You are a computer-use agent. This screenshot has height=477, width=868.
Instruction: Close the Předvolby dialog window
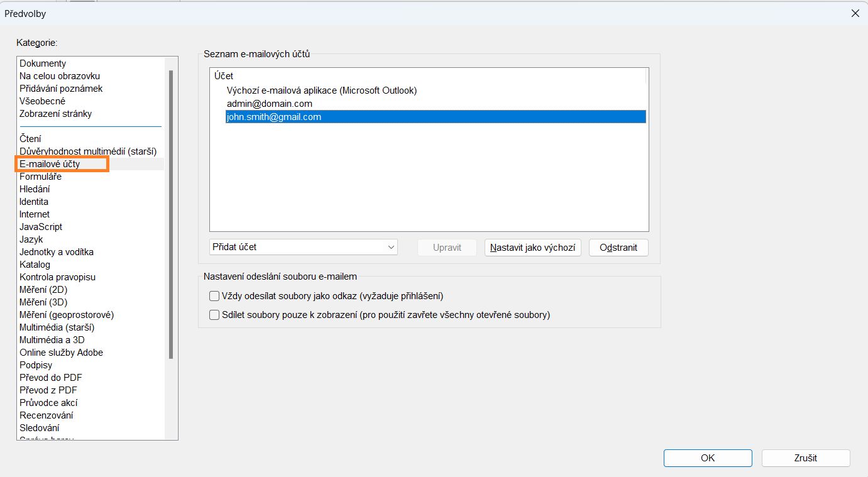point(855,13)
